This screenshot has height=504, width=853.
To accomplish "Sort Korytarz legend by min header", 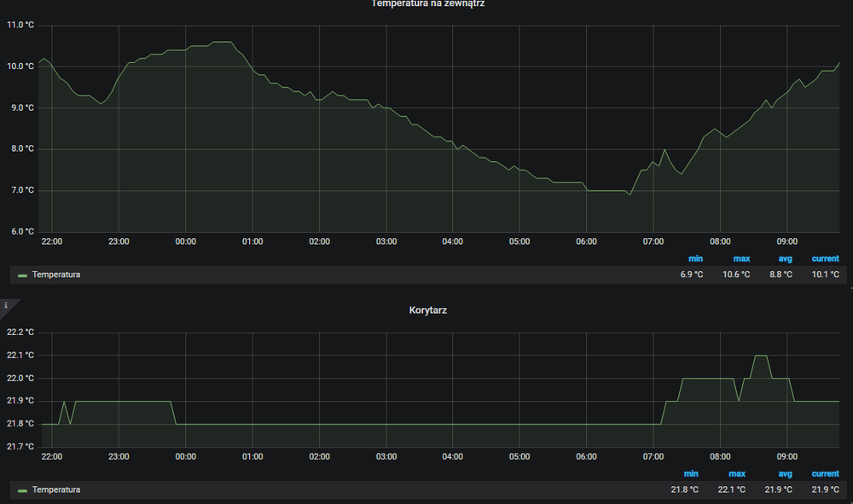I will 692,473.
